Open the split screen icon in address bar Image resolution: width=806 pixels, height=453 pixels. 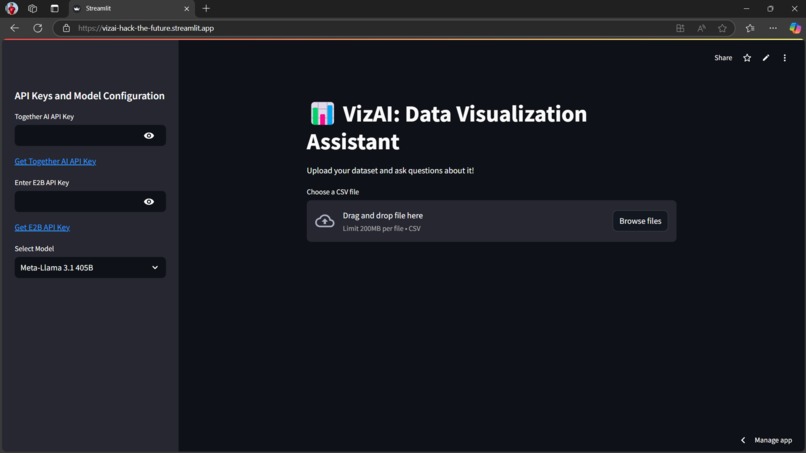click(680, 28)
